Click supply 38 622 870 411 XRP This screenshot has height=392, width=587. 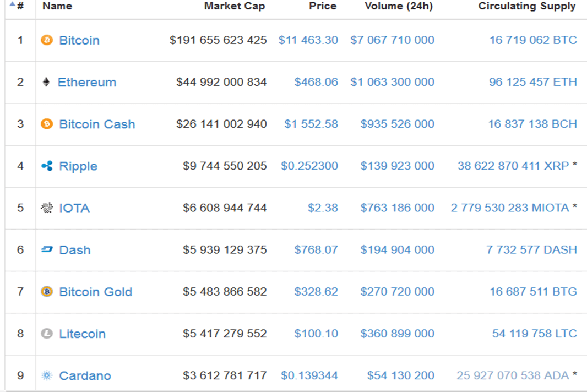(x=513, y=166)
